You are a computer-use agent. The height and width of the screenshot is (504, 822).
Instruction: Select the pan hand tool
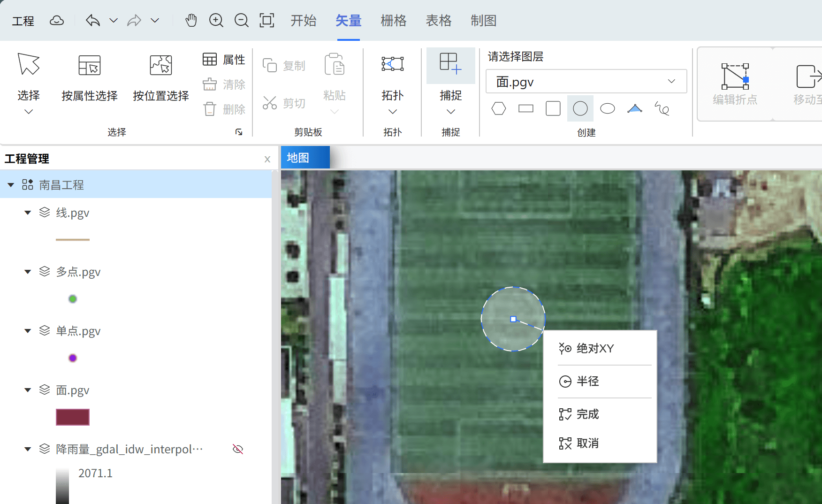[x=191, y=21]
